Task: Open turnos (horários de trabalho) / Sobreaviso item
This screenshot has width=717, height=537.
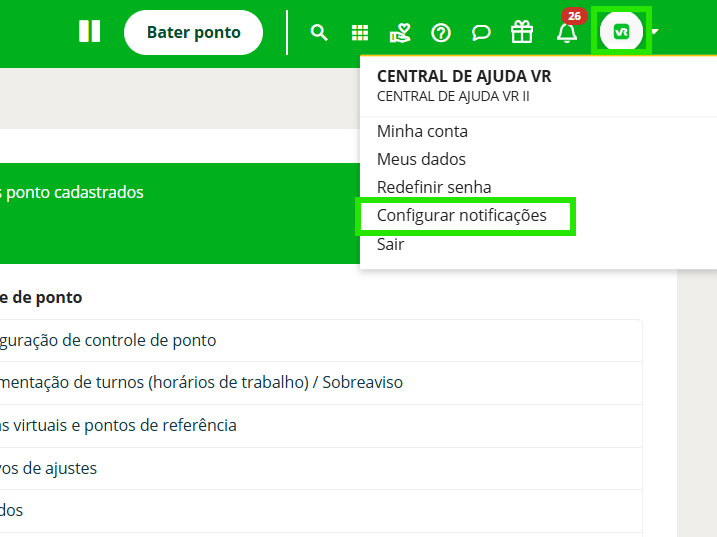Action: (x=200, y=382)
